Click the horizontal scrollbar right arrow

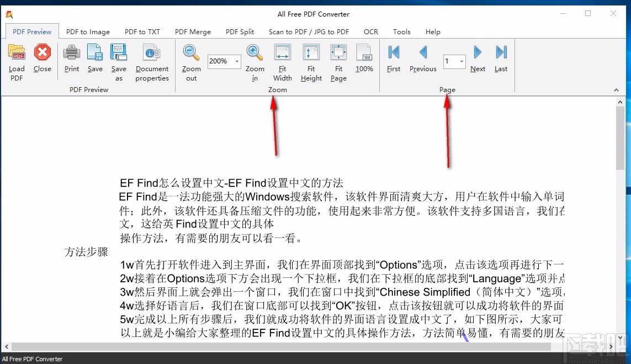(611, 346)
